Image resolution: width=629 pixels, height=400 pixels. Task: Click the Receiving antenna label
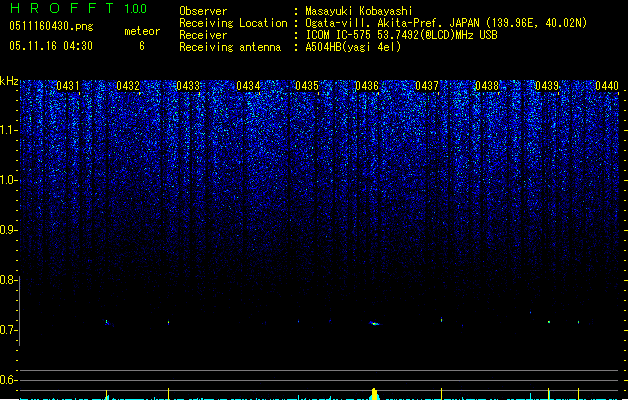[230, 47]
